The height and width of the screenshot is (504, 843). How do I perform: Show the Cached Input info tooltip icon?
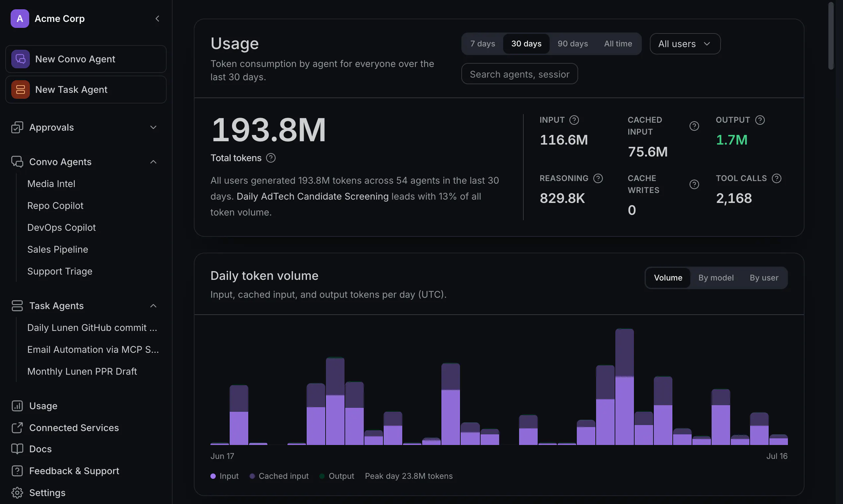coord(694,126)
